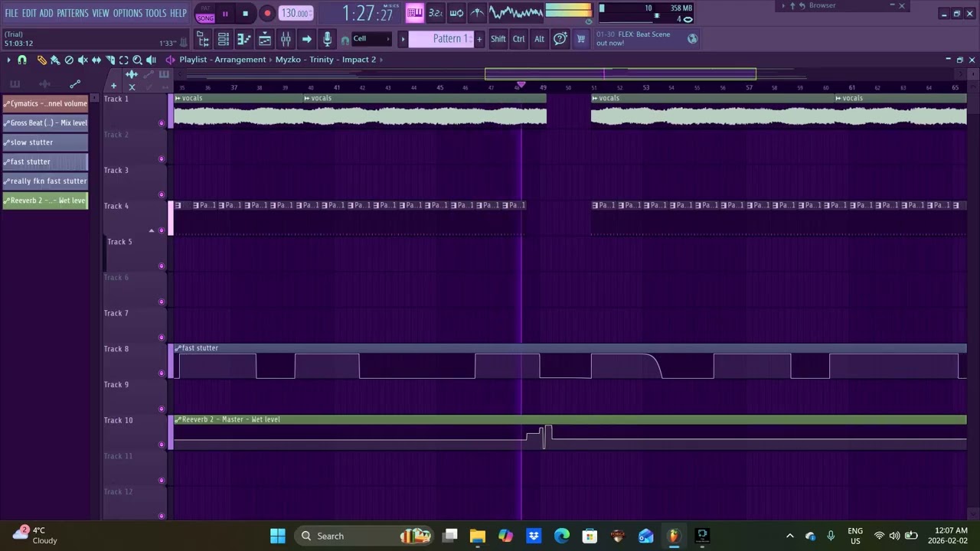Pause playback with the pause button
The height and width of the screenshot is (551, 980).
coord(225,13)
